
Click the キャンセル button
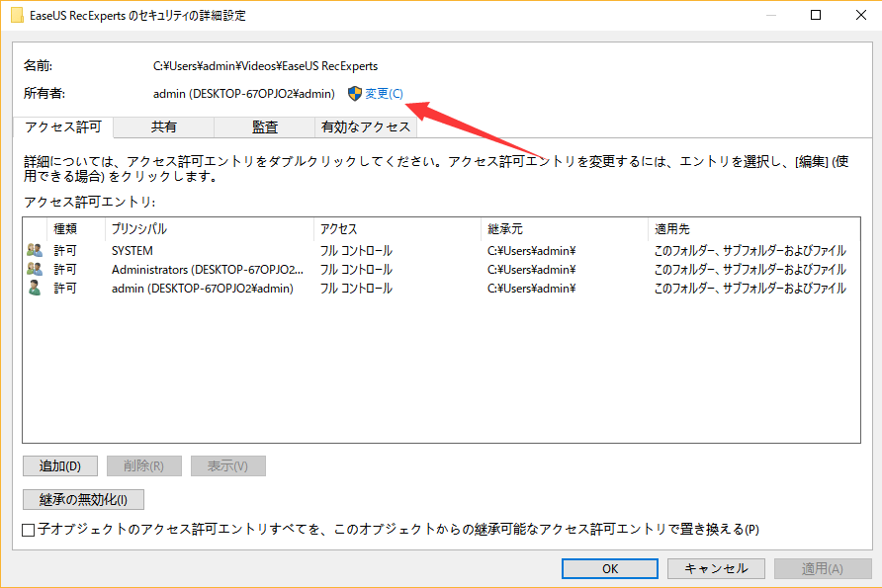[x=715, y=568]
